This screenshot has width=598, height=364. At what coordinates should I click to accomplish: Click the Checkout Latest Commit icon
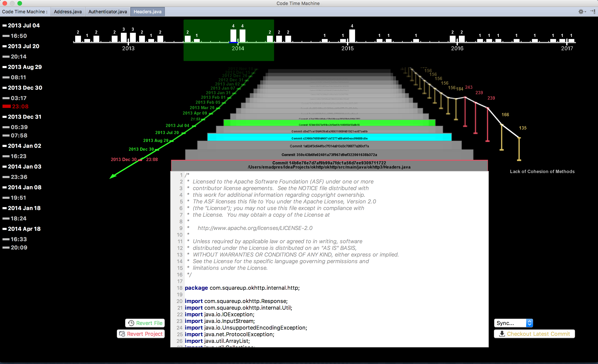click(x=502, y=334)
